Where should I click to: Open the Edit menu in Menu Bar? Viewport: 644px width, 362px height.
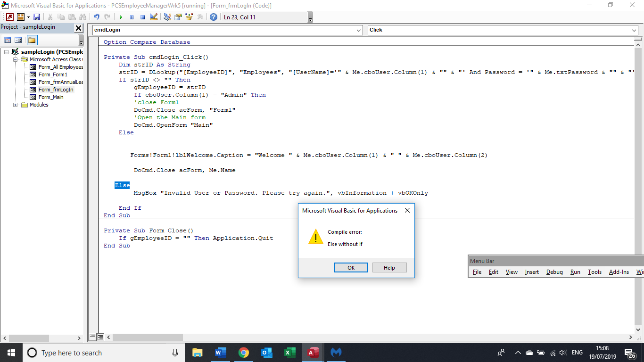pyautogui.click(x=494, y=272)
